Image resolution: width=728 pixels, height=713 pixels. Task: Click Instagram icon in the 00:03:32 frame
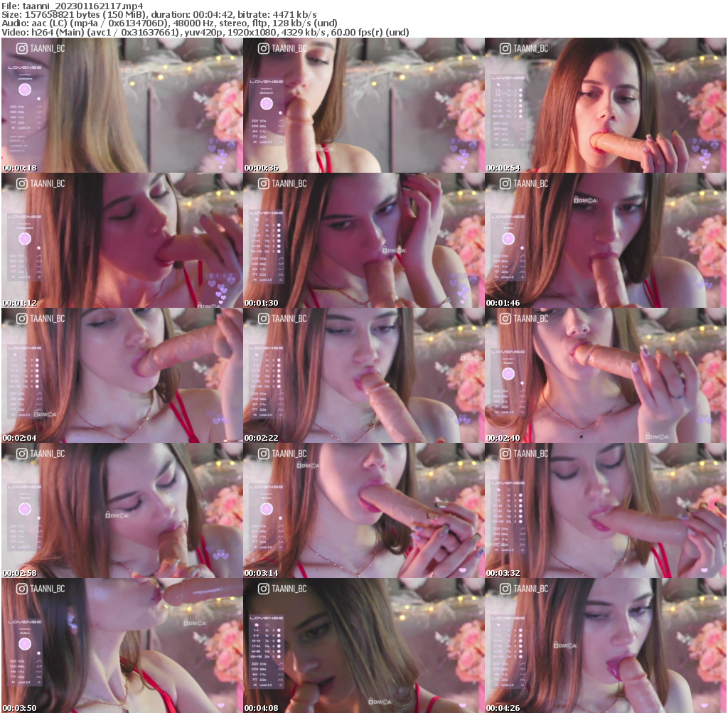(x=505, y=454)
